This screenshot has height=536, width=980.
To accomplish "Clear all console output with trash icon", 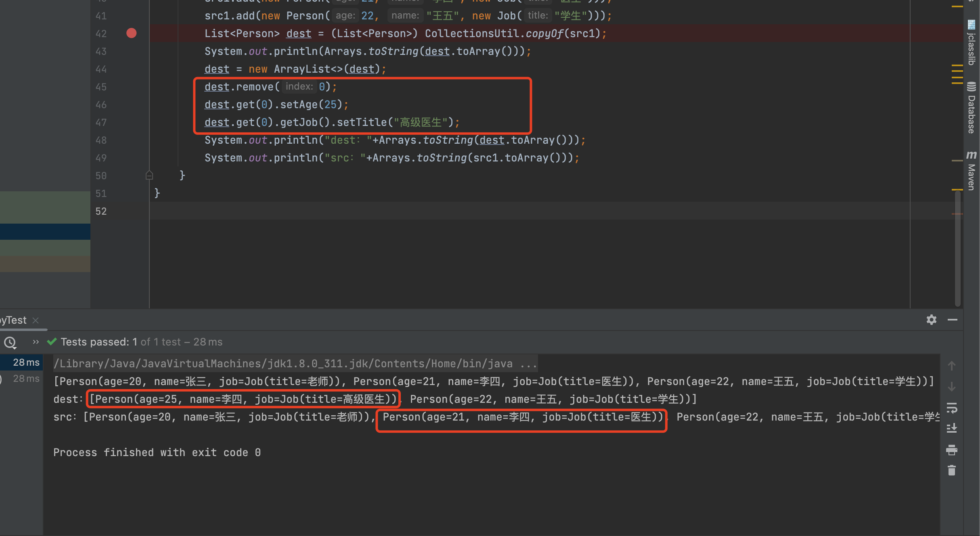I will [951, 470].
